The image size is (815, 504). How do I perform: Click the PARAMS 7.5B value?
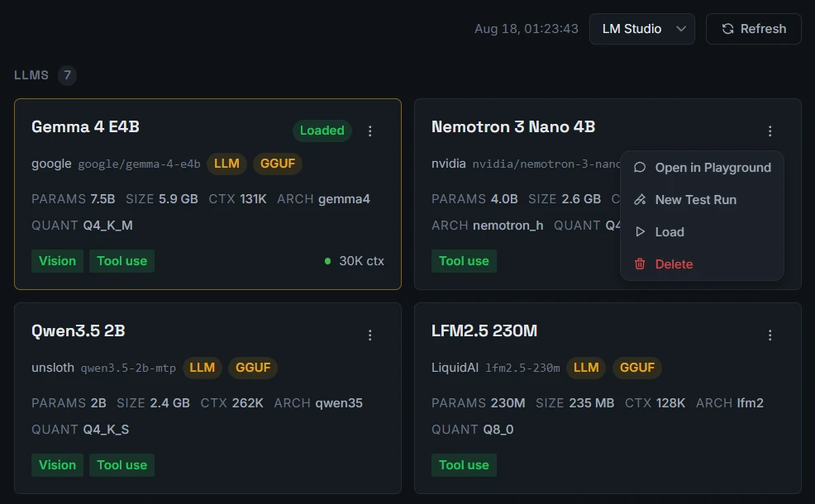[x=102, y=199]
